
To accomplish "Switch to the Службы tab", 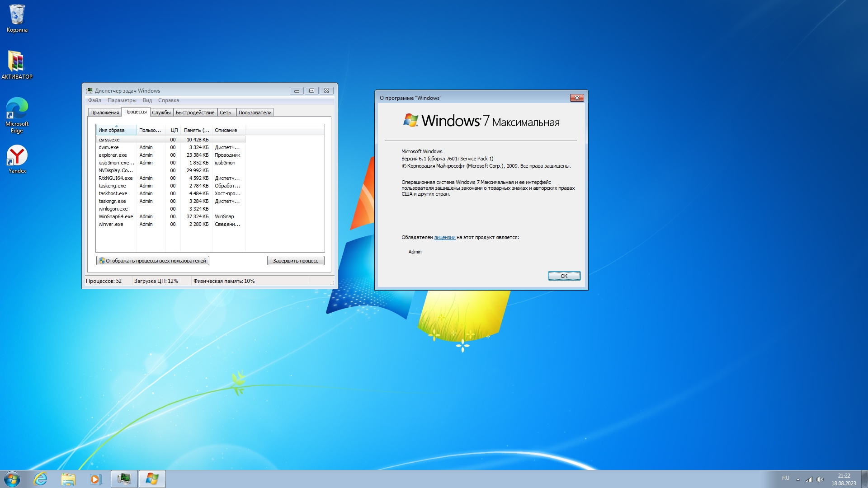I will (161, 113).
